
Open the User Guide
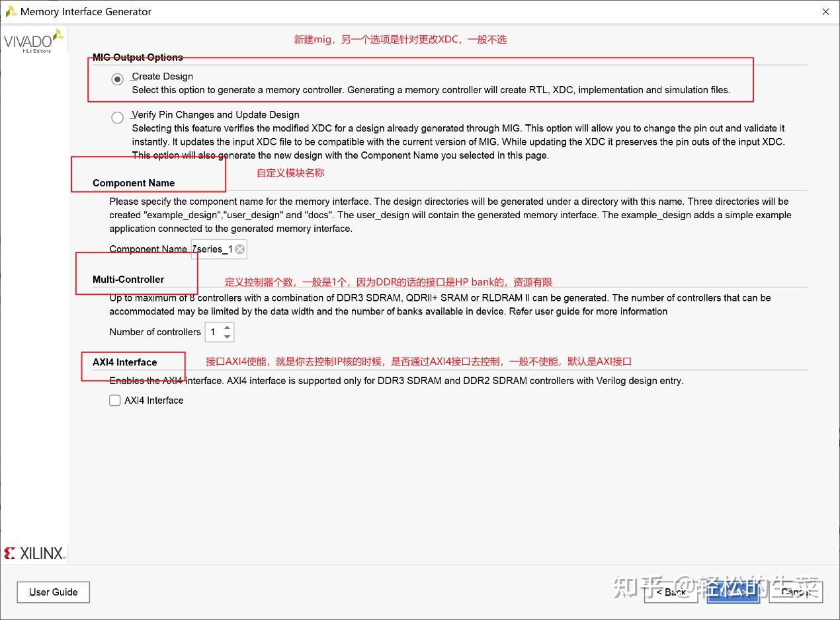pos(54,592)
